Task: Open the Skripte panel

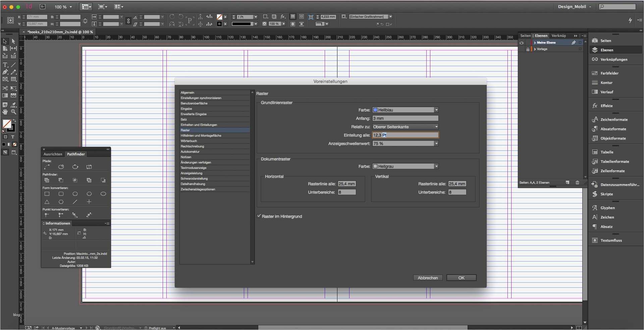Action: pos(605,194)
